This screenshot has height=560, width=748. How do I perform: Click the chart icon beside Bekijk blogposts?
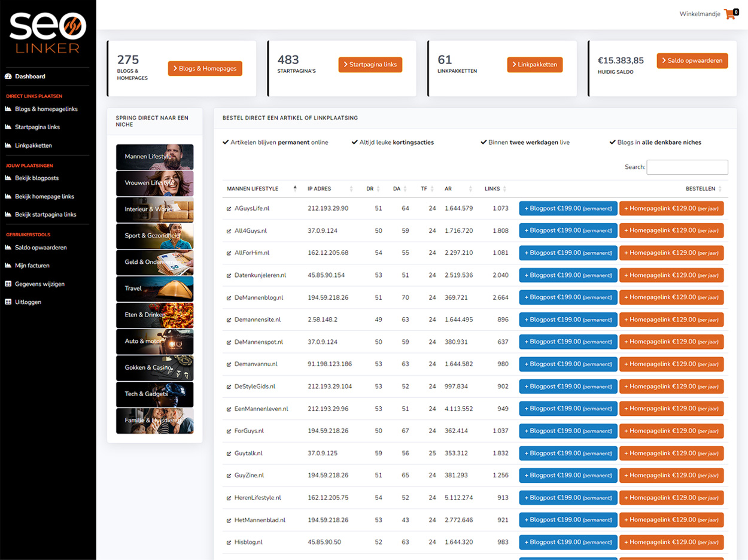pyautogui.click(x=8, y=178)
